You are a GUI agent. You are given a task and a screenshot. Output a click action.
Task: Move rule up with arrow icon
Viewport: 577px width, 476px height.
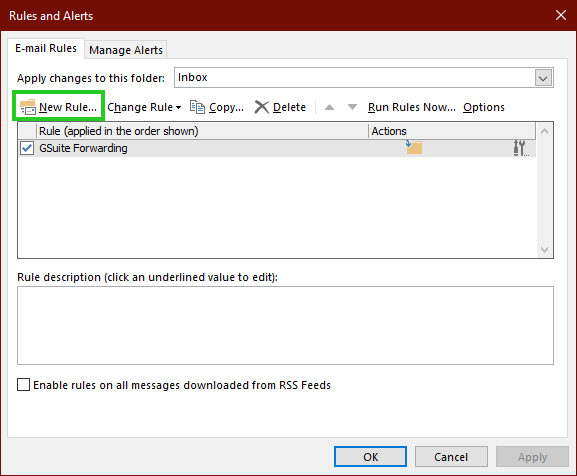[329, 107]
